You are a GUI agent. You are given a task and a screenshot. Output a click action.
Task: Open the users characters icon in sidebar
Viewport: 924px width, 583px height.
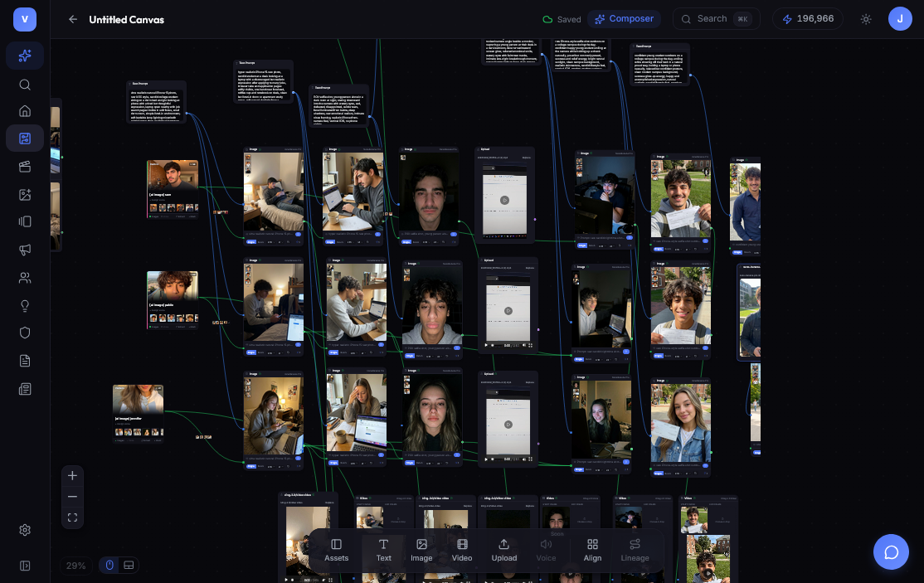pos(25,277)
